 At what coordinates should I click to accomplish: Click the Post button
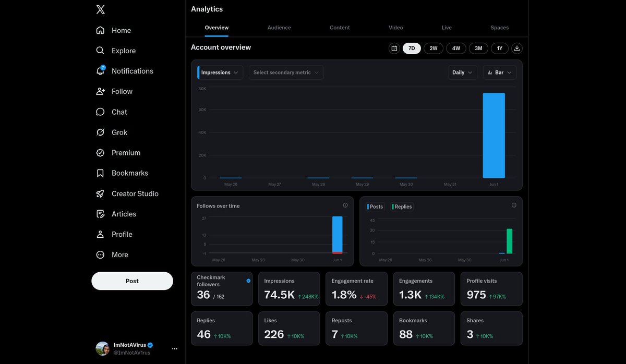(x=132, y=281)
